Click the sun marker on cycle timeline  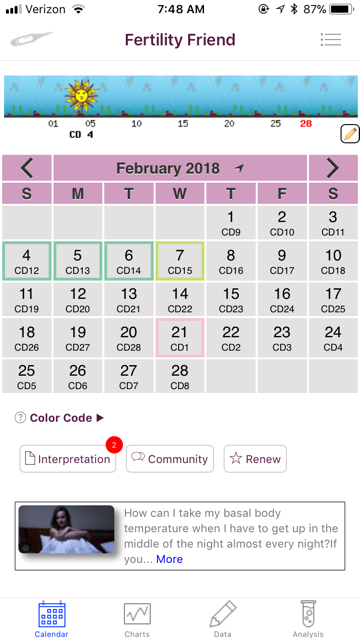click(81, 96)
